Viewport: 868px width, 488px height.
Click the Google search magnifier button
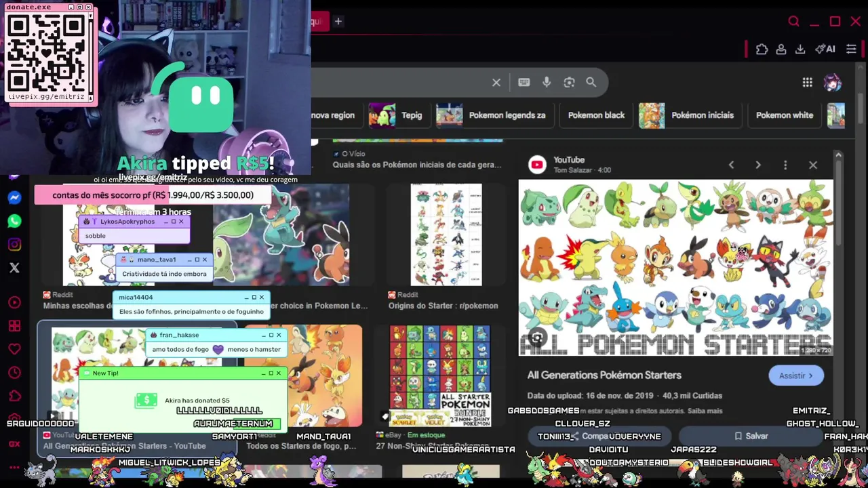(591, 83)
